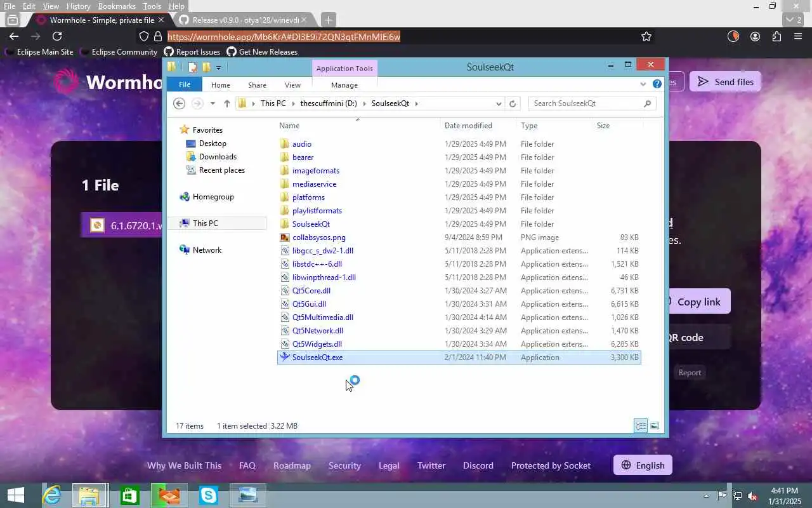Open Firefox hamburger application menu
Screen dimensions: 812x508
point(798,36)
